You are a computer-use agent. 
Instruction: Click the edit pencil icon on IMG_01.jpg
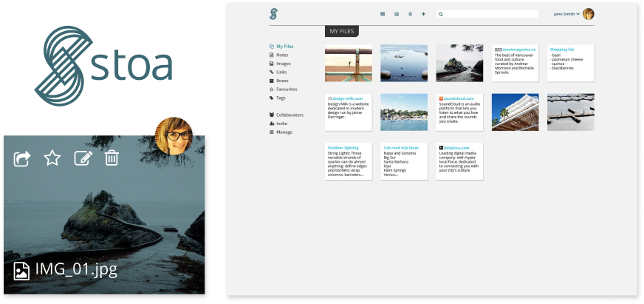(x=83, y=158)
